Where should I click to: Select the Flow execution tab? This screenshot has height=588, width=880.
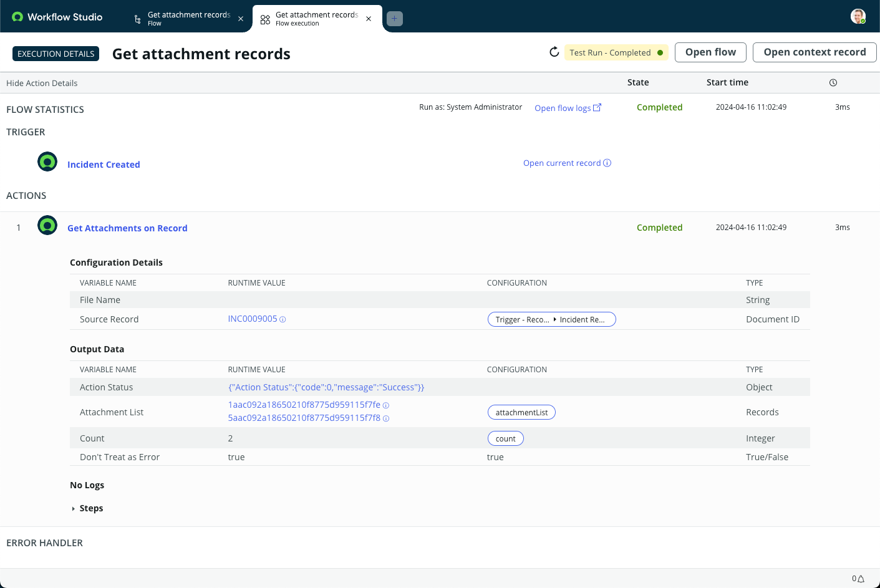pos(316,19)
